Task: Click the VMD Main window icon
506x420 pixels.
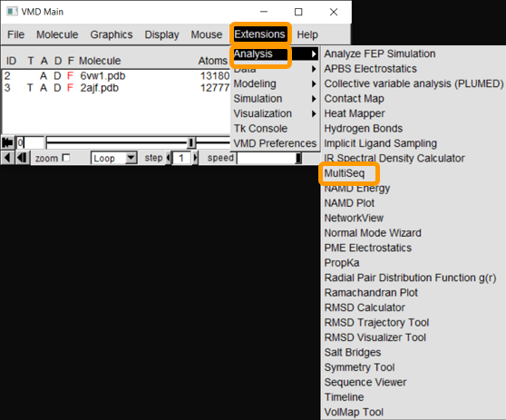Action: [x=13, y=12]
